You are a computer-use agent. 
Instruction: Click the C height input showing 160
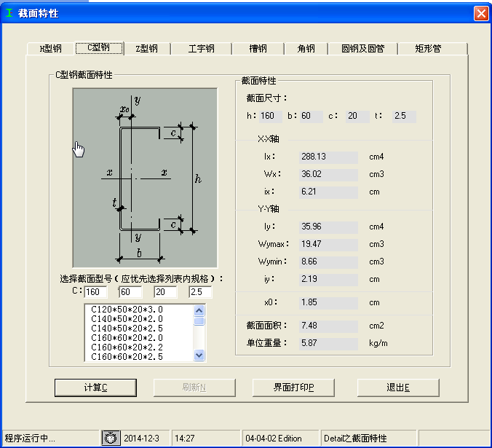pos(95,292)
